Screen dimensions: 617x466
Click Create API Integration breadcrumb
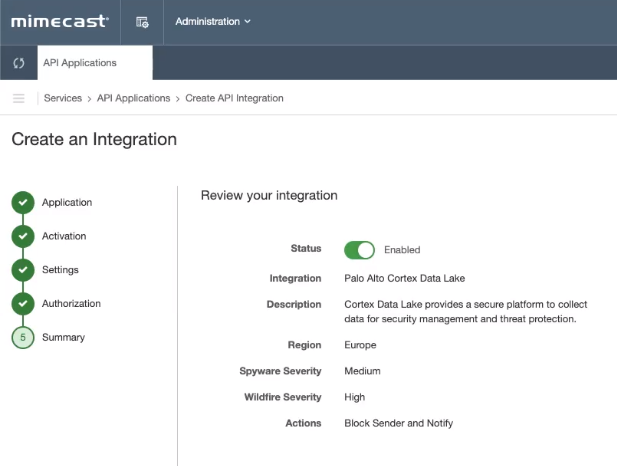click(x=234, y=98)
